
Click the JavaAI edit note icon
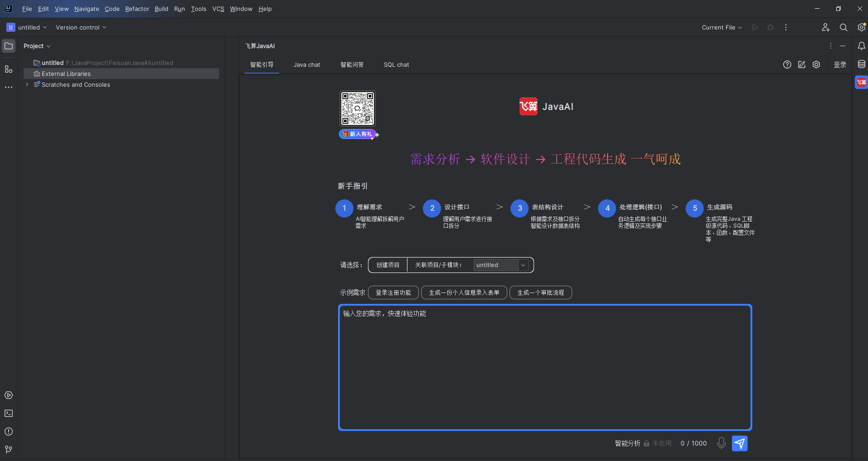tap(802, 64)
